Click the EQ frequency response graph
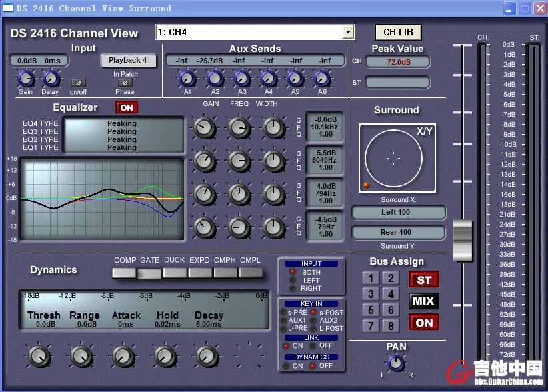The height and width of the screenshot is (392, 548). click(x=102, y=199)
